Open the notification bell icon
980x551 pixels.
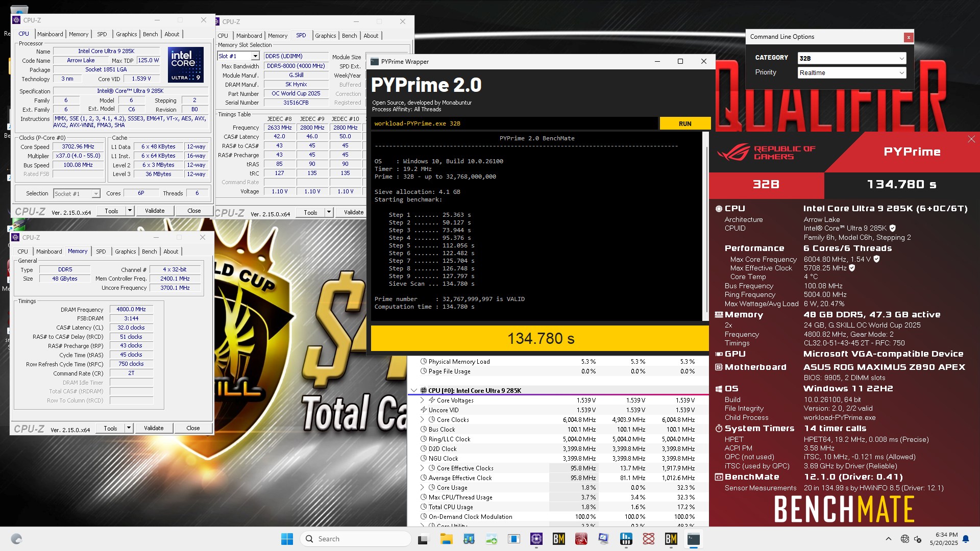[965, 539]
